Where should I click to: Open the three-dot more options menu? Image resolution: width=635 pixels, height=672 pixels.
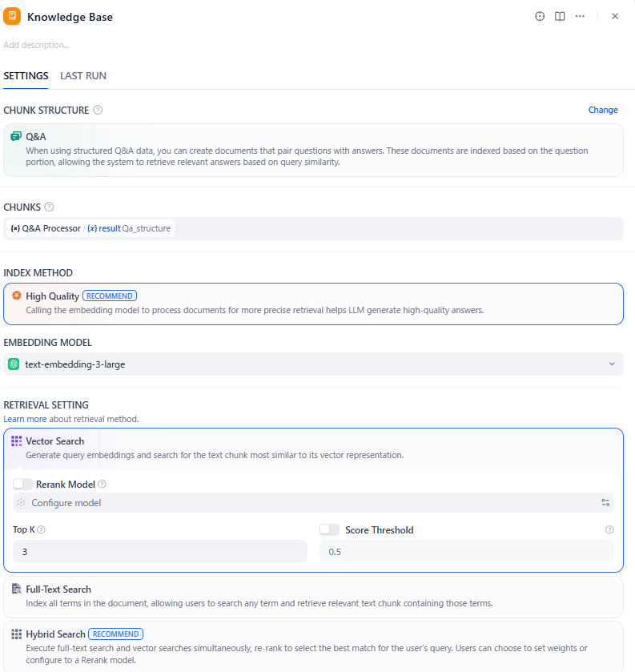click(x=581, y=16)
